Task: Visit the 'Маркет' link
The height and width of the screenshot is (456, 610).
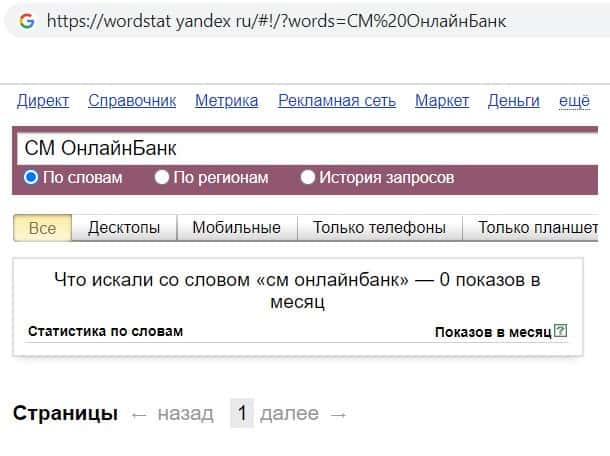Action: coord(442,100)
